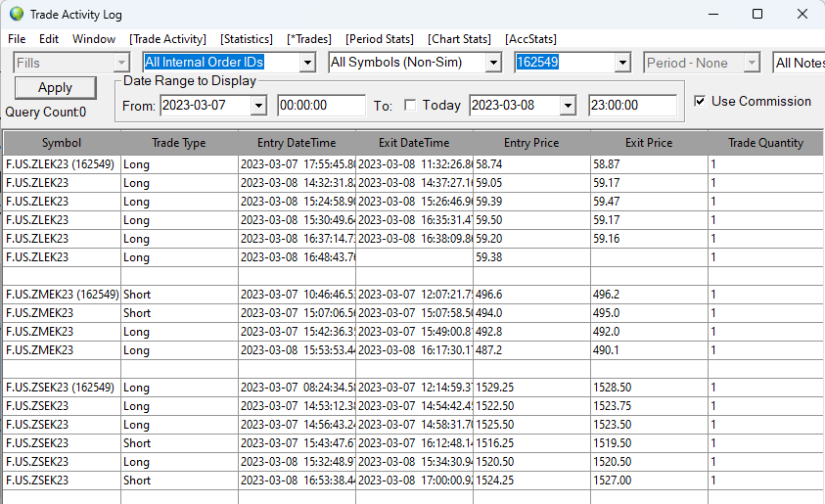Switch to [Trade Activity] view

[167, 39]
